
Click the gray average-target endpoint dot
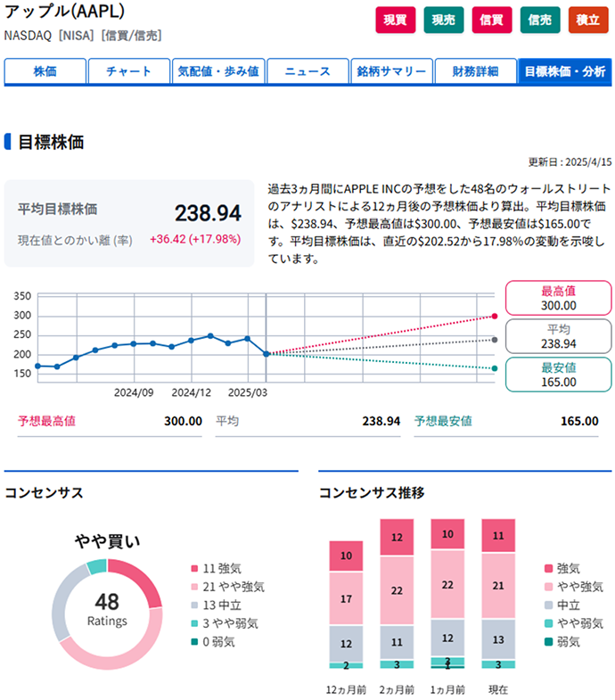(x=495, y=340)
